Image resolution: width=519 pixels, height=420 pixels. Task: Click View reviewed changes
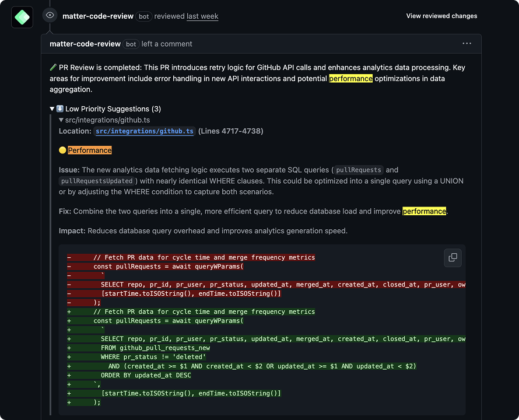pos(441,16)
